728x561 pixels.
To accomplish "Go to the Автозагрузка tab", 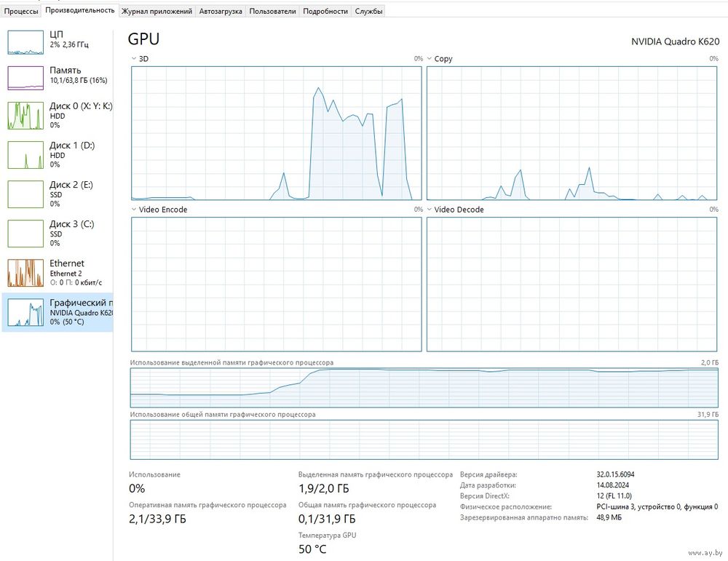I will coord(221,12).
